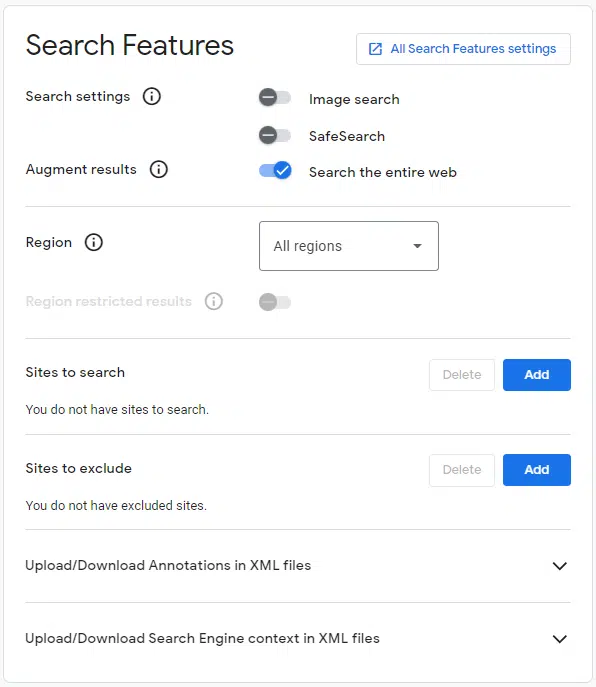Viewport: 596px width, 687px height.
Task: Disable Search the entire web toggle
Action: click(275, 170)
